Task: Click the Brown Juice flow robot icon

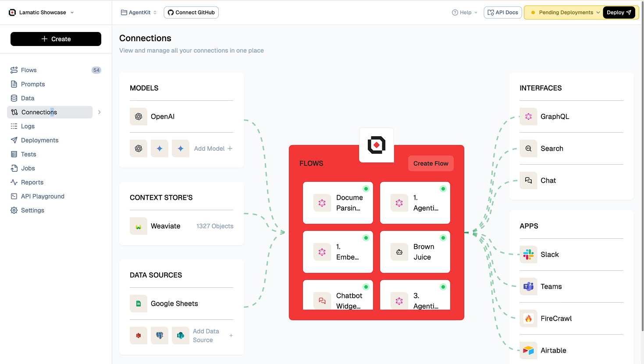Action: [399, 252]
